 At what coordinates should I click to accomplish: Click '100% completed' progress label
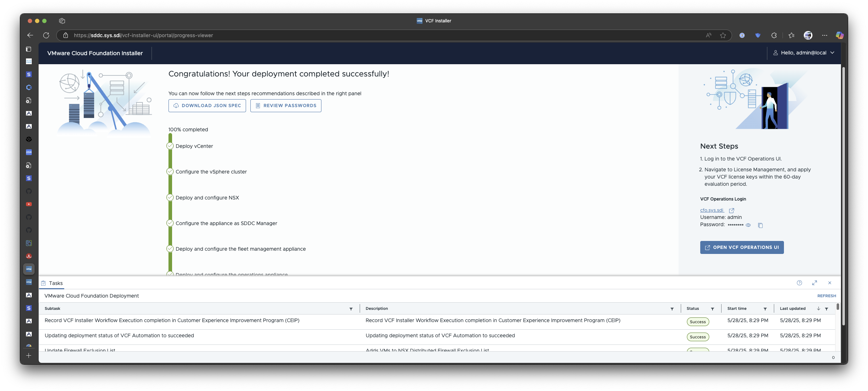[x=188, y=129]
